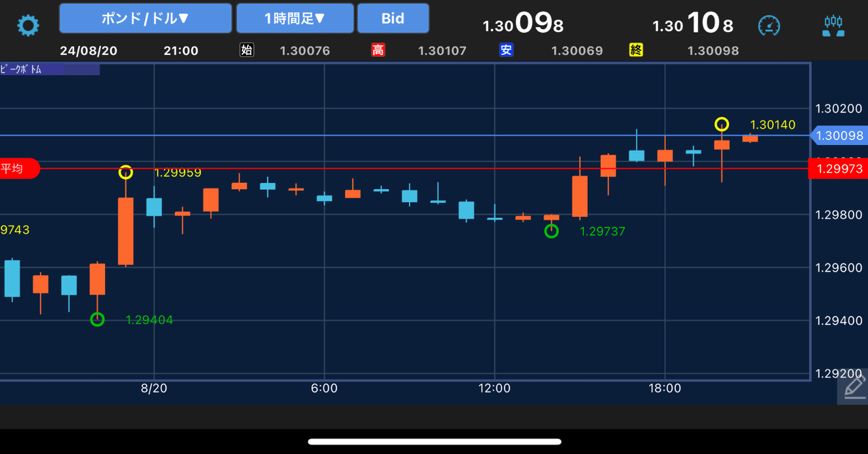Select the yellow peak marker at 1.29959
The height and width of the screenshot is (454, 868).
pyautogui.click(x=125, y=173)
